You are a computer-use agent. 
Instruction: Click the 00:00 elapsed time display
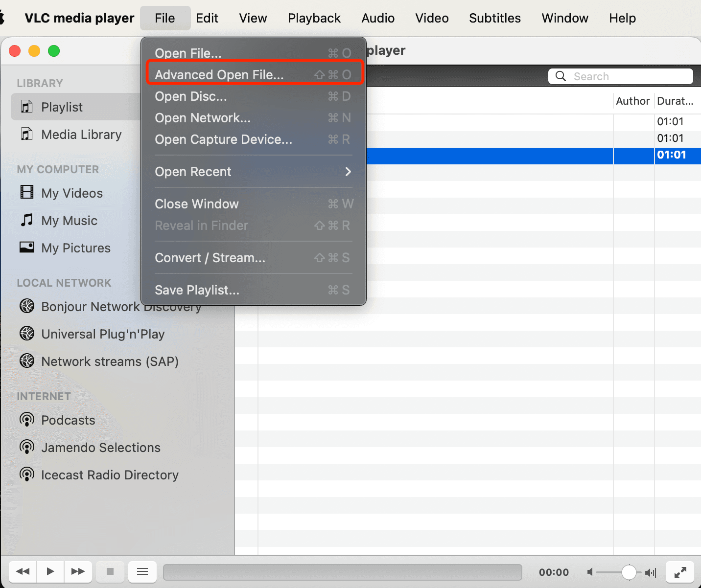pos(554,572)
